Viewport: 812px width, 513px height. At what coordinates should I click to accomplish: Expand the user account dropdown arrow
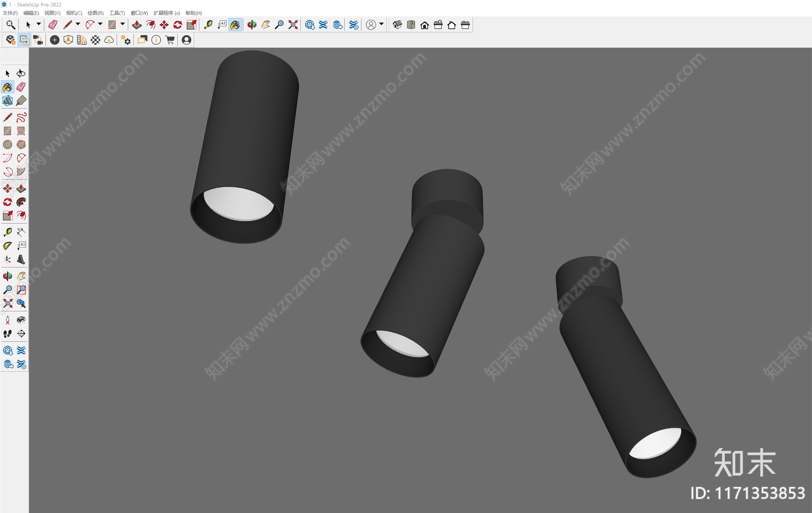click(381, 24)
